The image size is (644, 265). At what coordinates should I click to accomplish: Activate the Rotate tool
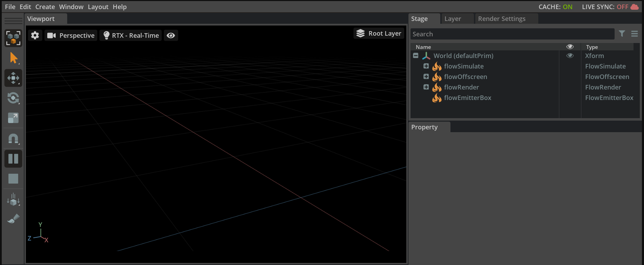tap(13, 98)
